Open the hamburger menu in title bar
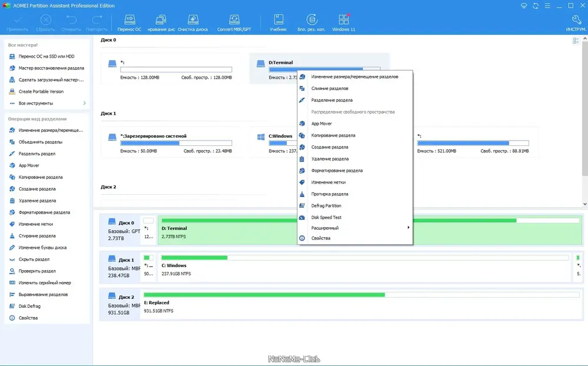 (x=547, y=6)
